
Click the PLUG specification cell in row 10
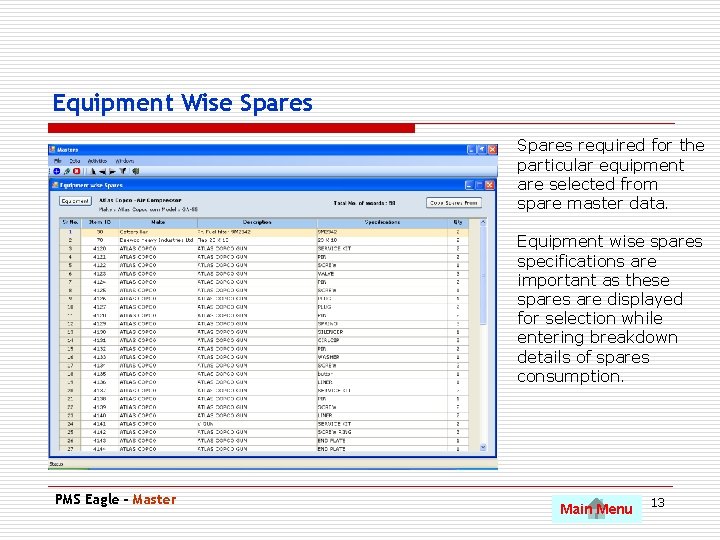tap(382, 307)
